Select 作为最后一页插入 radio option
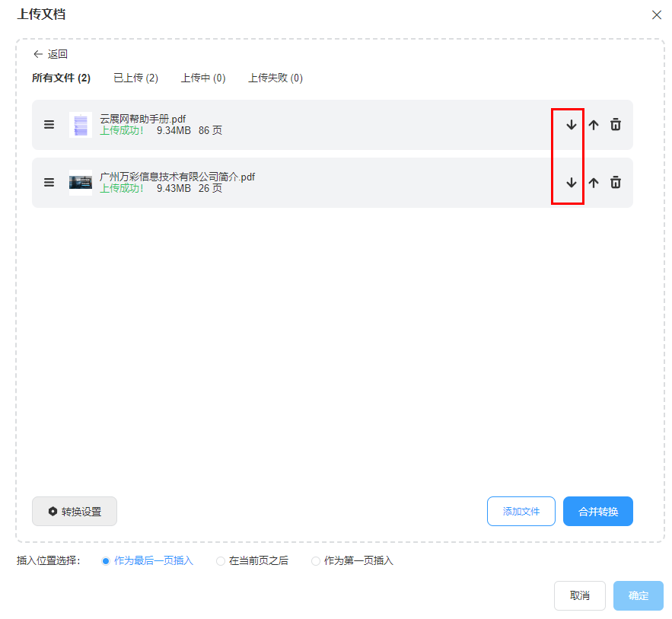Viewport: 672px width, 619px height. [x=106, y=561]
